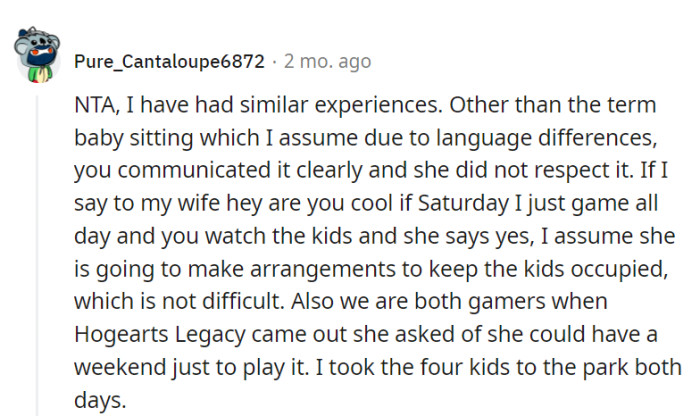Screen dimensions: 700x416
Task: Open the Pure_Cantaloupe6872 user profile link
Action: (169, 62)
